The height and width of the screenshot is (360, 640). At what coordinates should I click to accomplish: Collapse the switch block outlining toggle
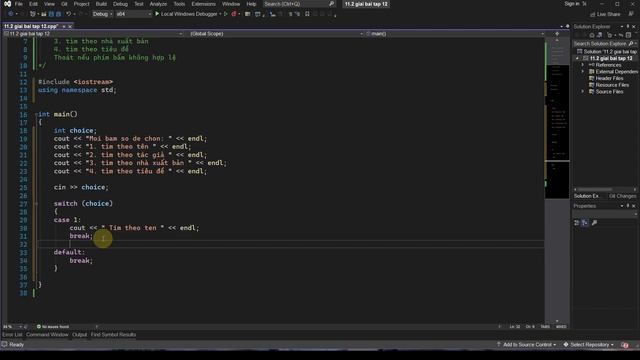tap(36, 203)
